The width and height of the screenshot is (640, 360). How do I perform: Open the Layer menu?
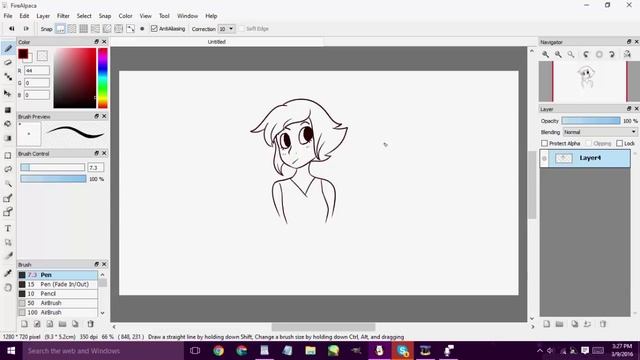tap(43, 16)
